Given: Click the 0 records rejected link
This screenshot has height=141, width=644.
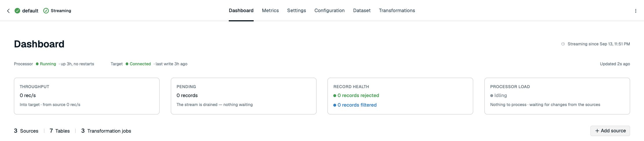Looking at the screenshot, I should [358, 96].
